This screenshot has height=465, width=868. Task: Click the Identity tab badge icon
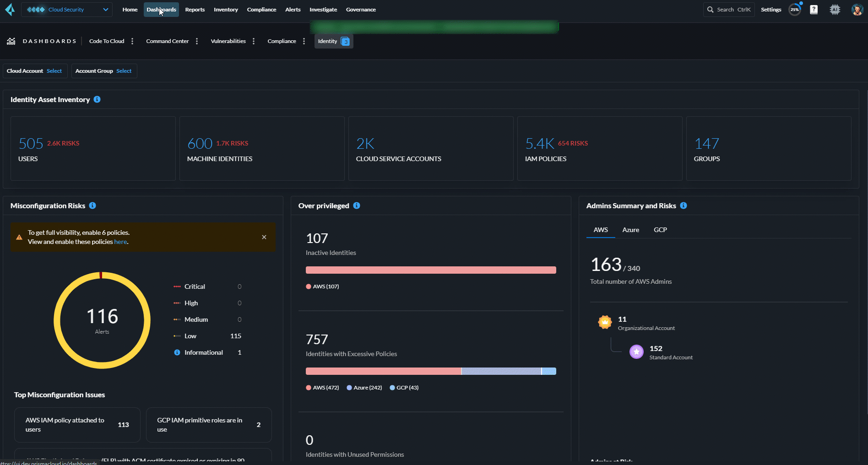click(x=345, y=41)
